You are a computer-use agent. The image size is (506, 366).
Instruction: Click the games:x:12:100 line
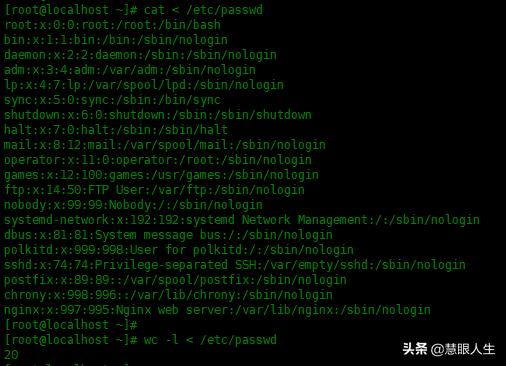tap(161, 175)
